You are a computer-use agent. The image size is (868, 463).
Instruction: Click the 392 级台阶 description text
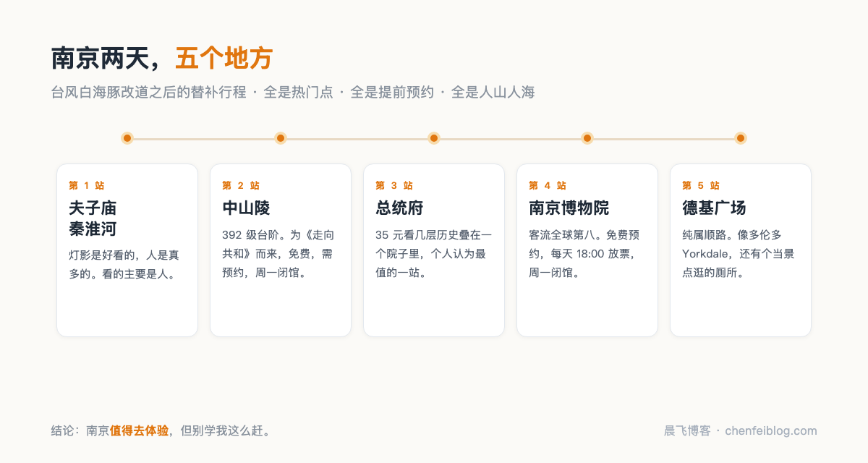278,254
